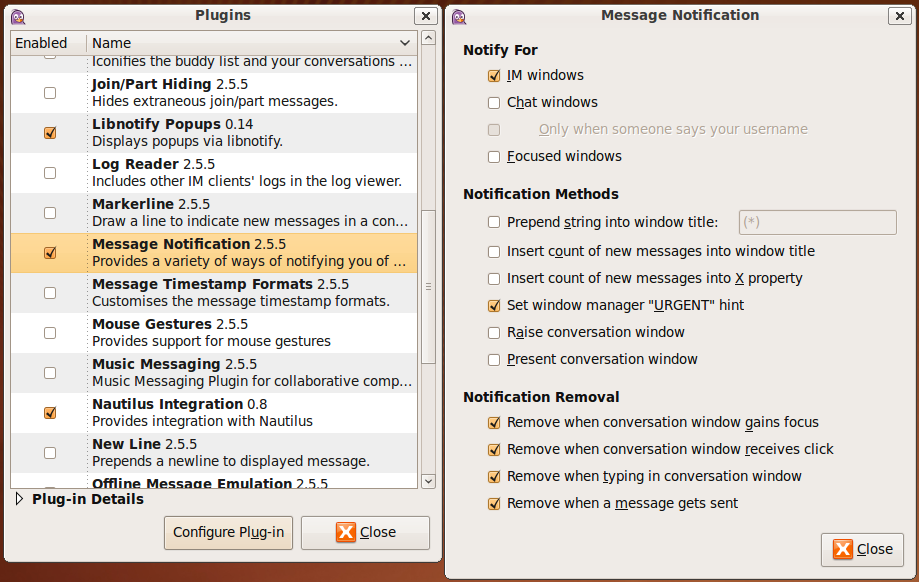
Task: Enable the Mouse Gestures plugin checkbox
Action: click(50, 333)
